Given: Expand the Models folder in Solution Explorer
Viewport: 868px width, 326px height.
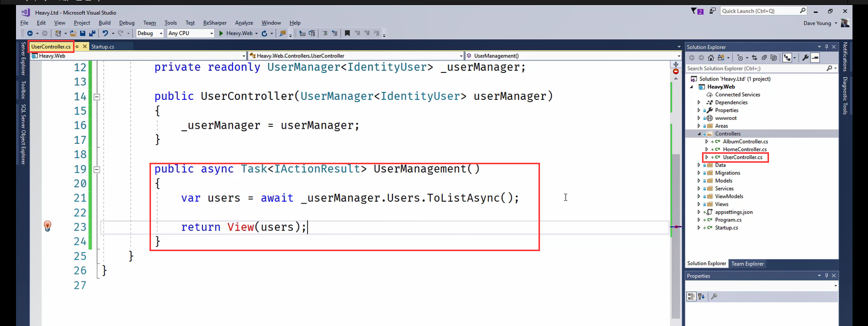Looking at the screenshot, I should (x=699, y=181).
